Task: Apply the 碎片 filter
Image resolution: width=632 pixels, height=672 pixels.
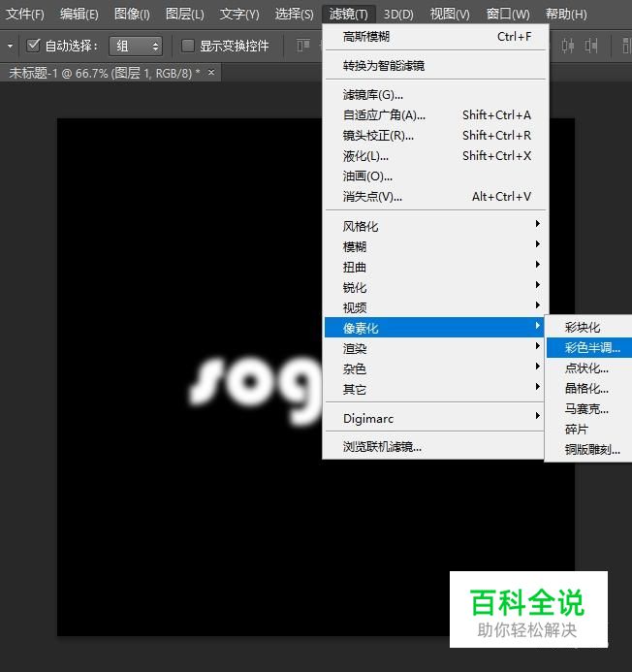Action: tap(589, 429)
